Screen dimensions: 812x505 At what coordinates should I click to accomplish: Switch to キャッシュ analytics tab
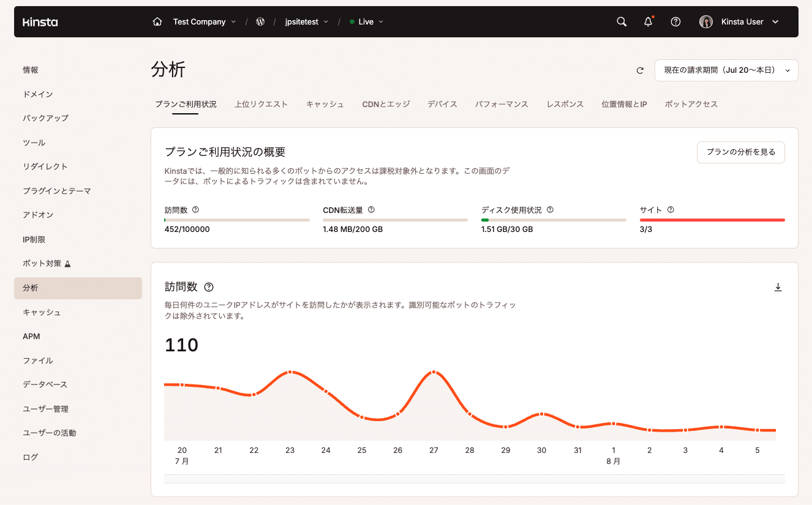[325, 104]
